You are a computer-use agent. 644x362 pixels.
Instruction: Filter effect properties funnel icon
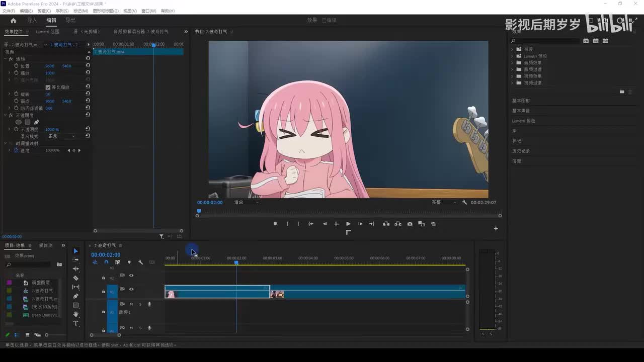[x=162, y=236]
